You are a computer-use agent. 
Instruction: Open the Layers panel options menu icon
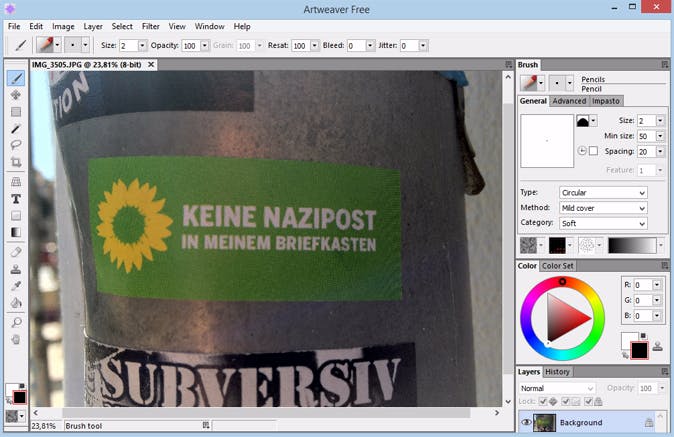click(665, 372)
